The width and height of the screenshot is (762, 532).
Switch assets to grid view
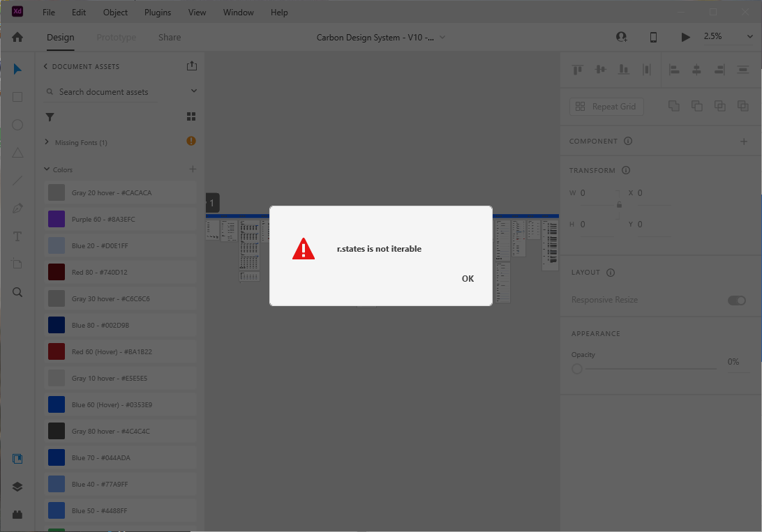pyautogui.click(x=191, y=116)
